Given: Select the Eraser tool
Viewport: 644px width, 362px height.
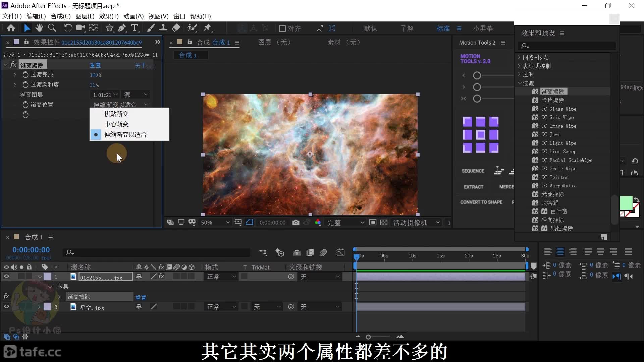Looking at the screenshot, I should pos(176,28).
